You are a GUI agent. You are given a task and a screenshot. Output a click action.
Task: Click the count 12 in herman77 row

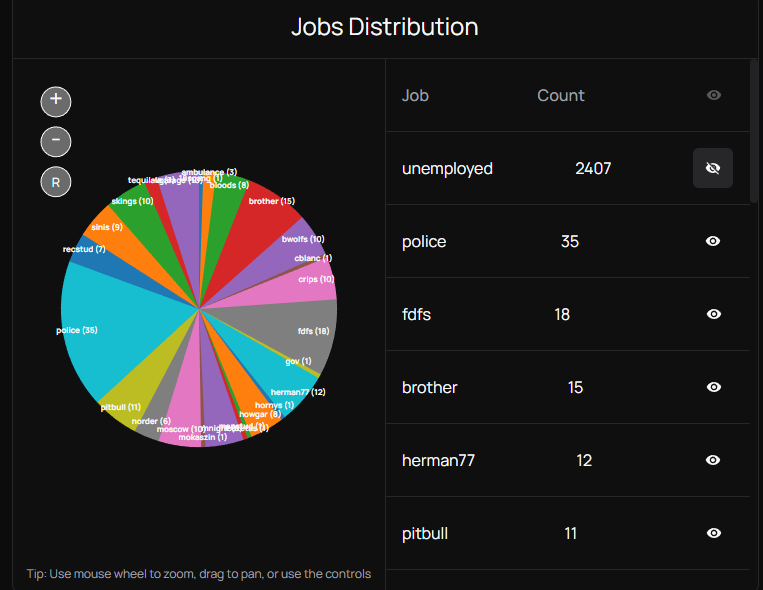(x=584, y=461)
